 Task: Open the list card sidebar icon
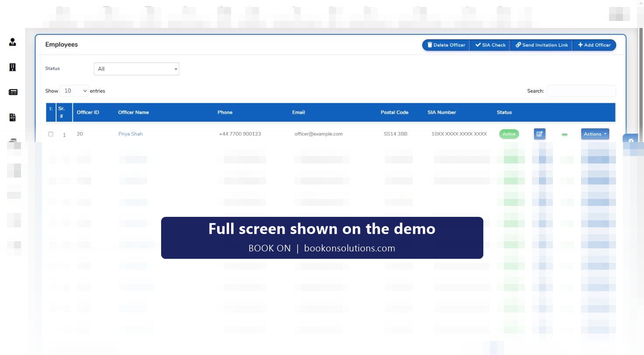point(13,92)
